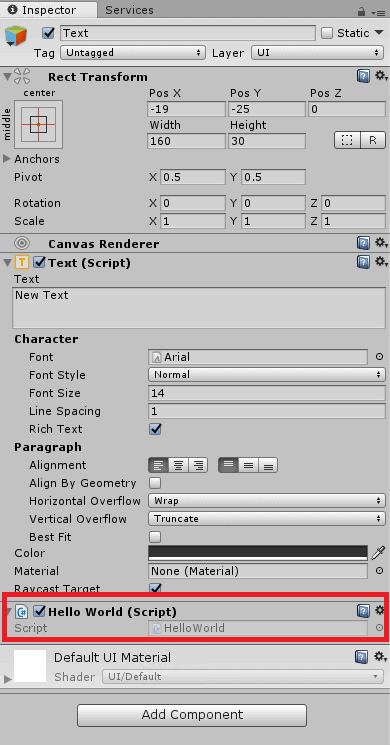Disable the Hello World (Script) checkbox
Image resolution: width=390 pixels, height=745 pixels.
click(x=39, y=611)
